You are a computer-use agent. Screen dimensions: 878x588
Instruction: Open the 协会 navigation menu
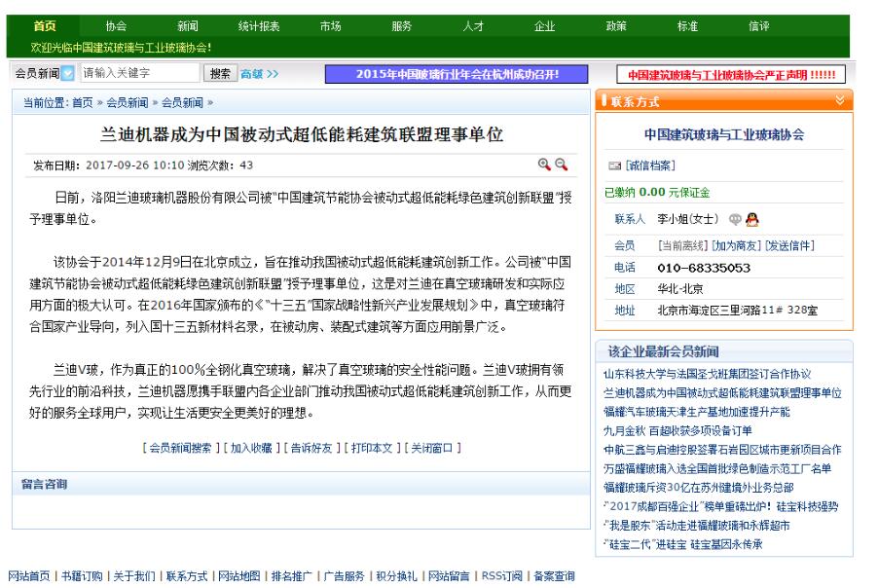click(116, 25)
